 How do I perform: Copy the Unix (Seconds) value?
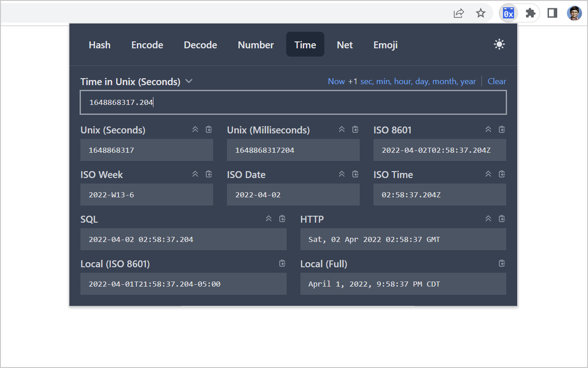pos(209,129)
